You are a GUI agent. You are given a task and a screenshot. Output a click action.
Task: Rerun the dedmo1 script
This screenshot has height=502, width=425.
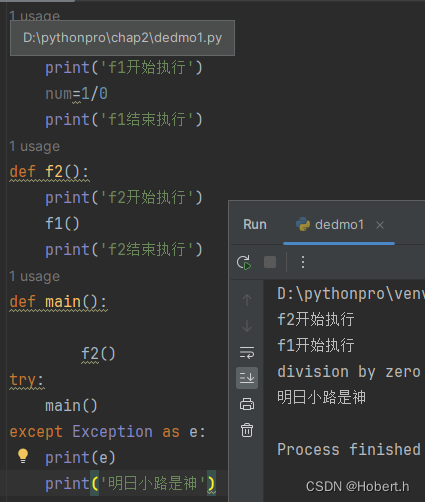(x=244, y=262)
